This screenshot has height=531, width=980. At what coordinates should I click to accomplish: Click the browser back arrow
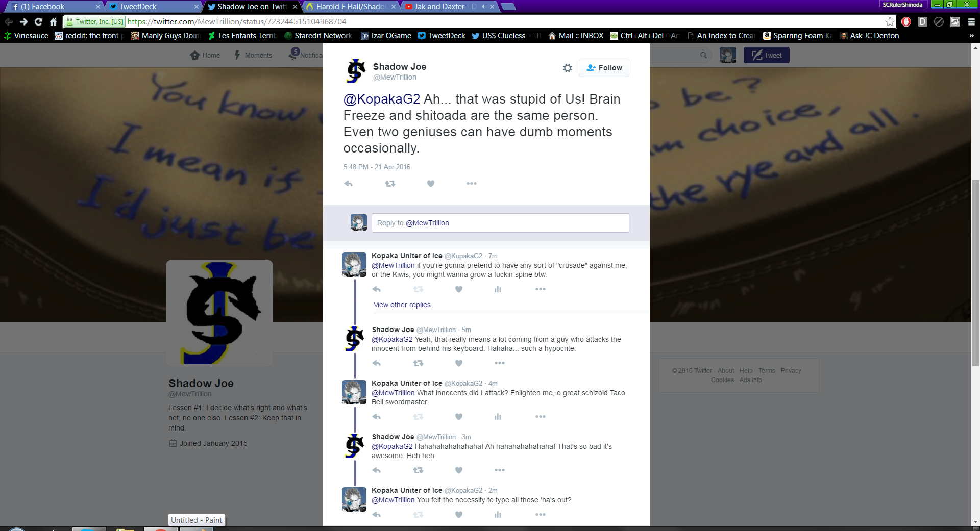pos(9,22)
